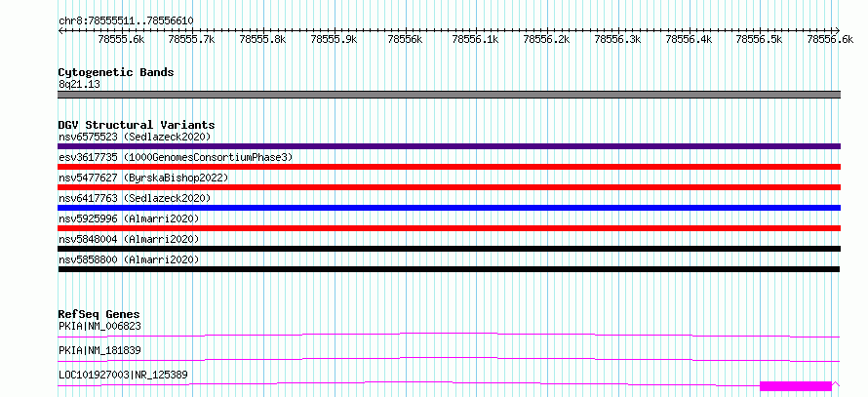Image resolution: width=868 pixels, height=397 pixels.
Task: Open variant esv3617735 (1000GenomesConsortiumPhase3) label
Action: pyautogui.click(x=176, y=157)
